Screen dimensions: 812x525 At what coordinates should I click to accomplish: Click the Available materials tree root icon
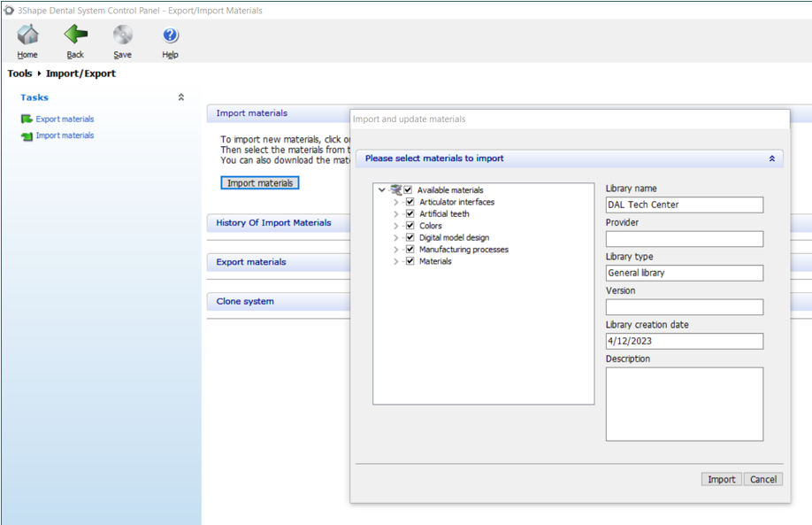coord(396,189)
